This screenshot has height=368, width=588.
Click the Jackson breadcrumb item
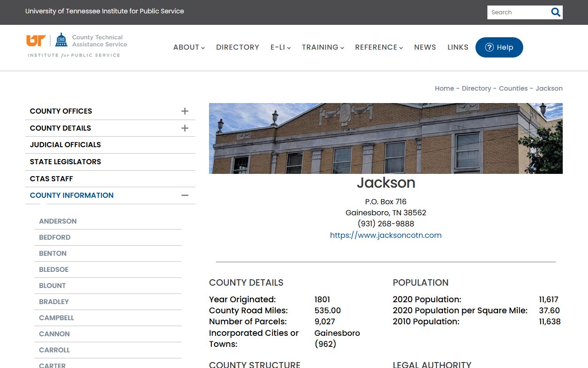tap(549, 88)
